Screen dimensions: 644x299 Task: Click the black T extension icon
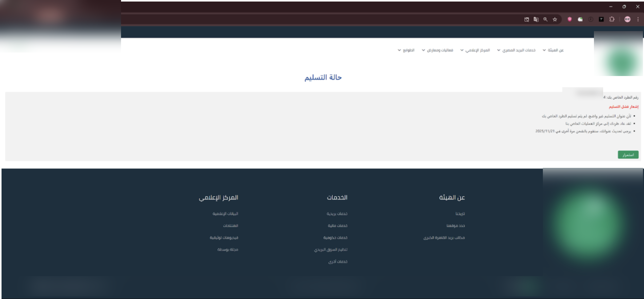[602, 19]
